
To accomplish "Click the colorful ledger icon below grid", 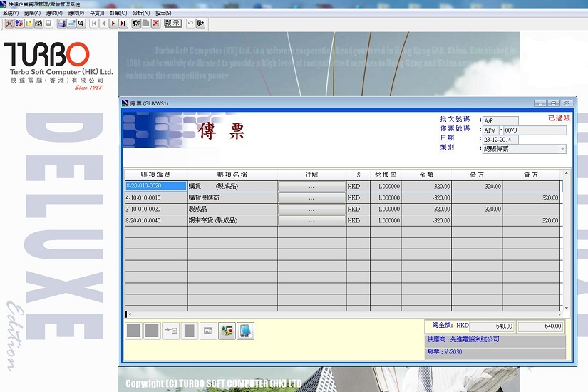I will click(227, 331).
